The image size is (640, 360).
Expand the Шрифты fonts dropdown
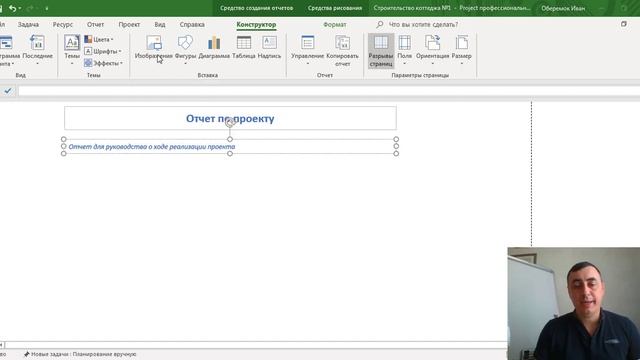103,51
